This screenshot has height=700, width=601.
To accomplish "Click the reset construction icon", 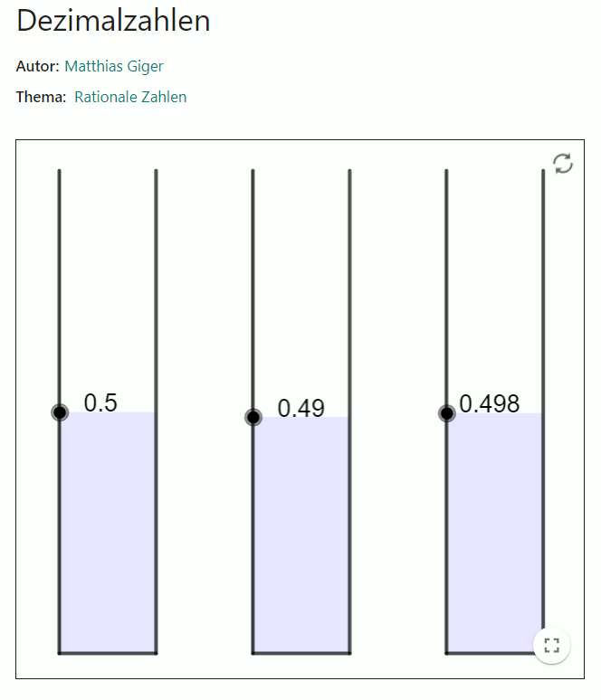I will (x=563, y=164).
